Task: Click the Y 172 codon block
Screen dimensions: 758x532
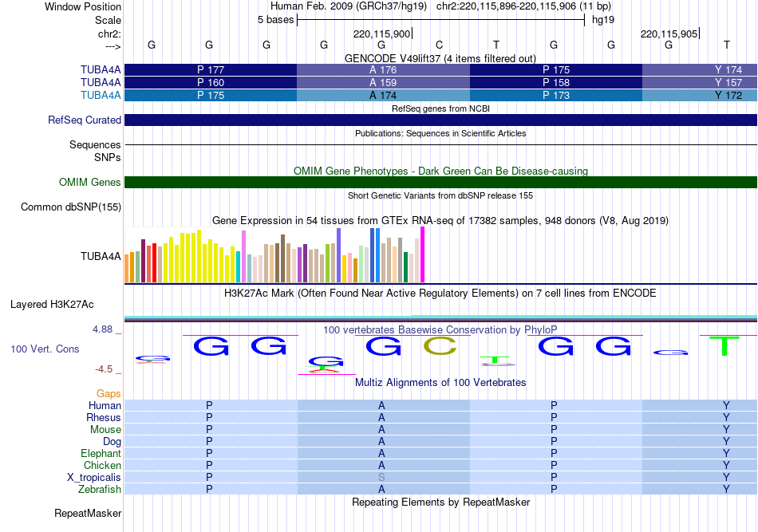Action: pos(700,95)
